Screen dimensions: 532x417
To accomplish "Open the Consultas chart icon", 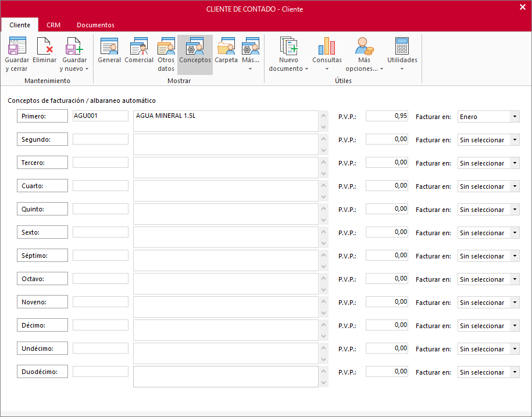I will click(x=327, y=46).
